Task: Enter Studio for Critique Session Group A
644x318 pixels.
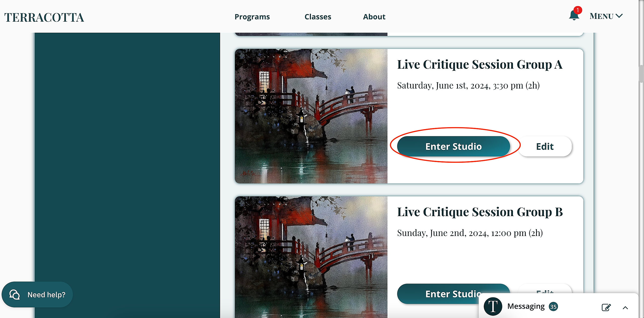Action: pyautogui.click(x=454, y=146)
